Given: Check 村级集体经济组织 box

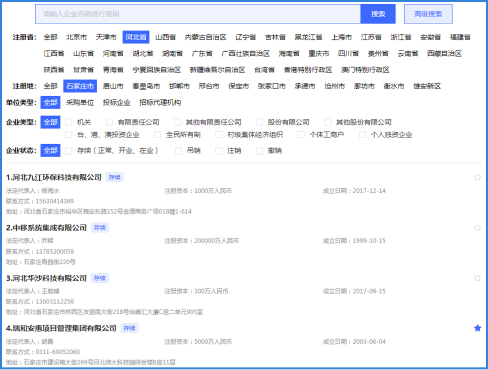Looking at the screenshot, I should pos(219,135).
